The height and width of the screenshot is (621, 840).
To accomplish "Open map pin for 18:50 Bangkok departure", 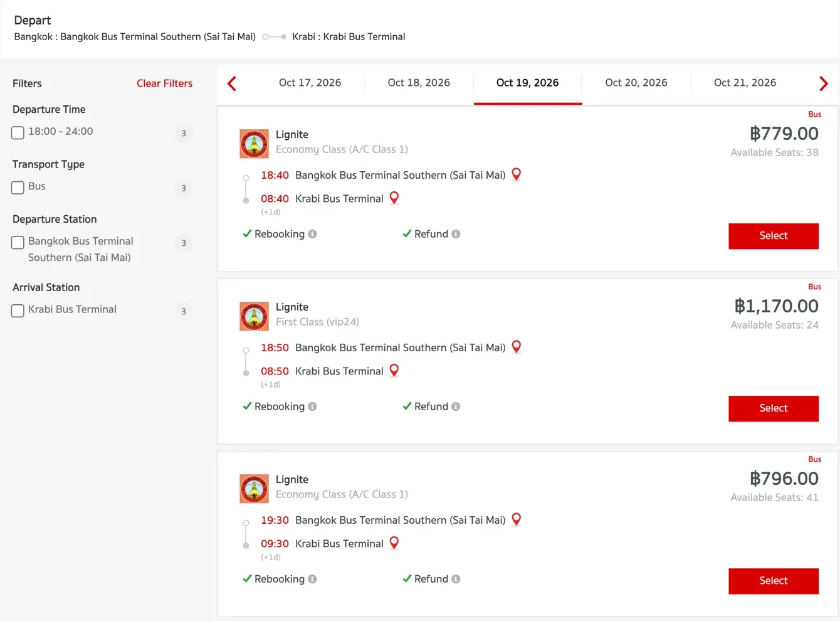I will (x=517, y=347).
